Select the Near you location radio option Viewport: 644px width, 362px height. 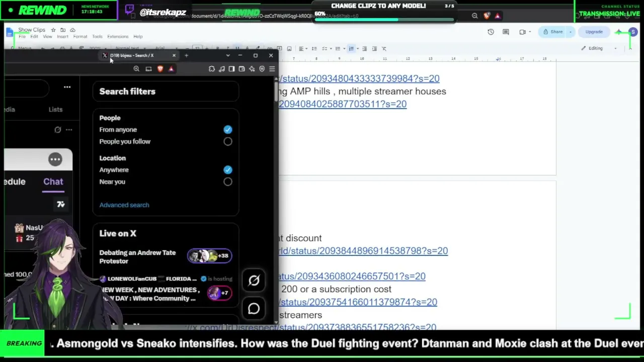[x=228, y=182]
